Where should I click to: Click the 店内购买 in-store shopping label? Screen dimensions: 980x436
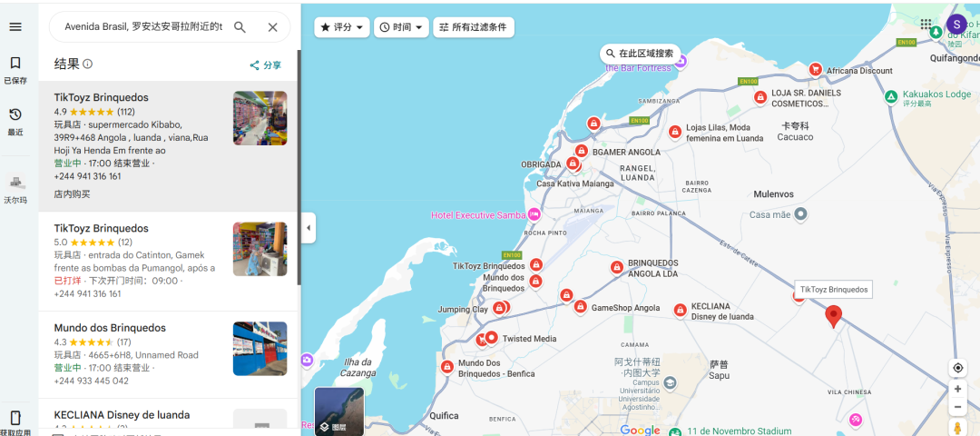pyautogui.click(x=72, y=194)
